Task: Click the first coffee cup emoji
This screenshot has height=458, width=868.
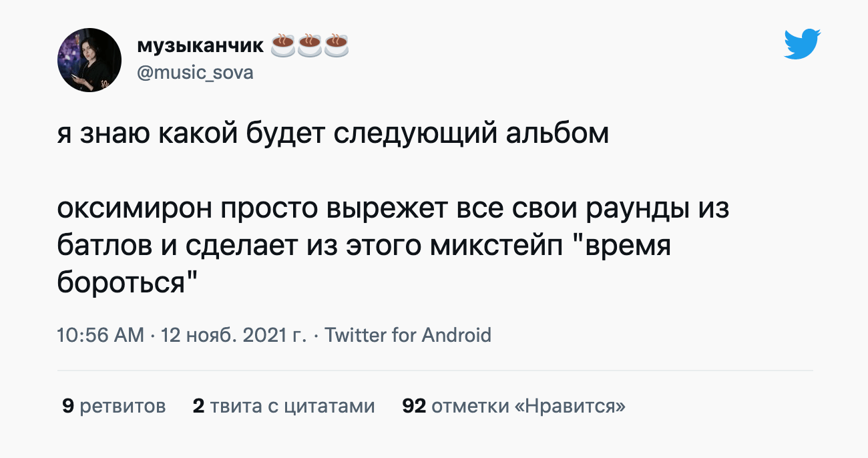Action: point(282,45)
